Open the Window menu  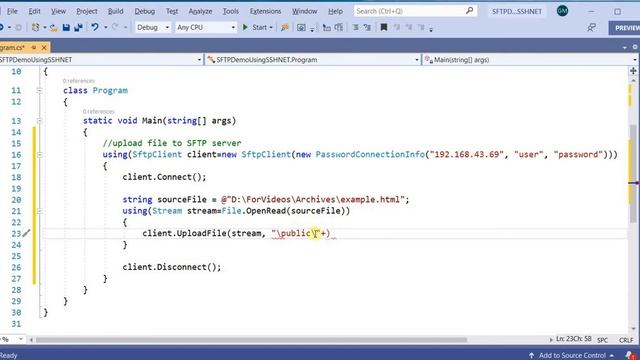click(x=304, y=11)
